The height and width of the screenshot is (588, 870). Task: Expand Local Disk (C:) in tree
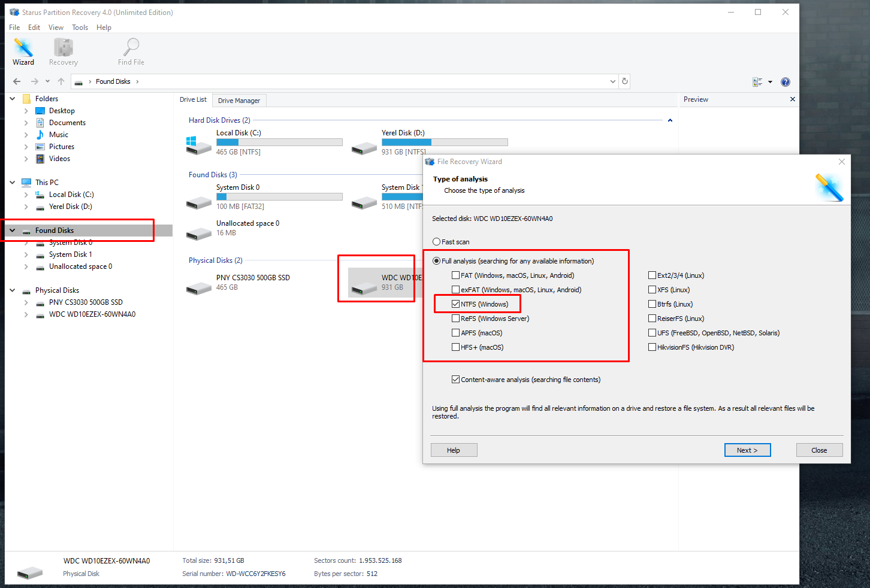(x=26, y=195)
